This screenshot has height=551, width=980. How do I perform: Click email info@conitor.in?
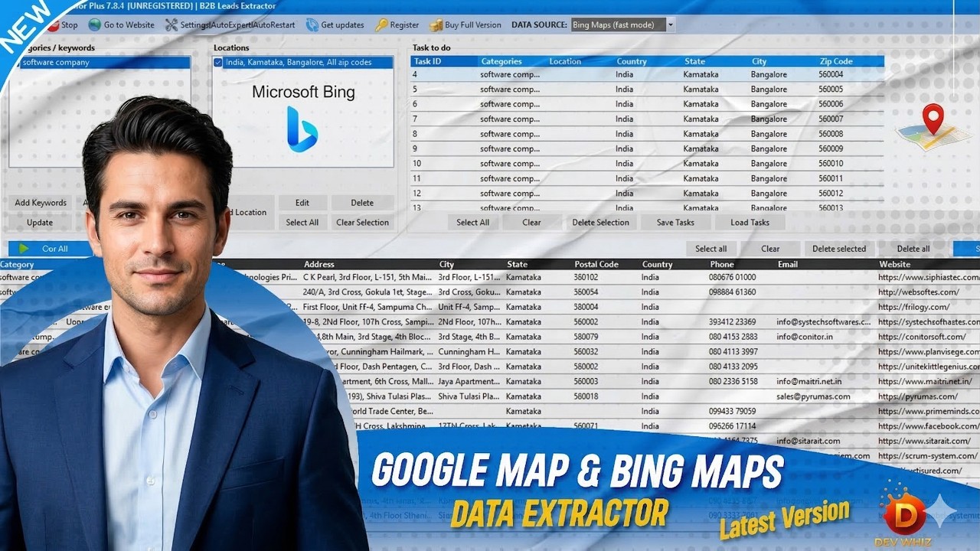pyautogui.click(x=805, y=337)
